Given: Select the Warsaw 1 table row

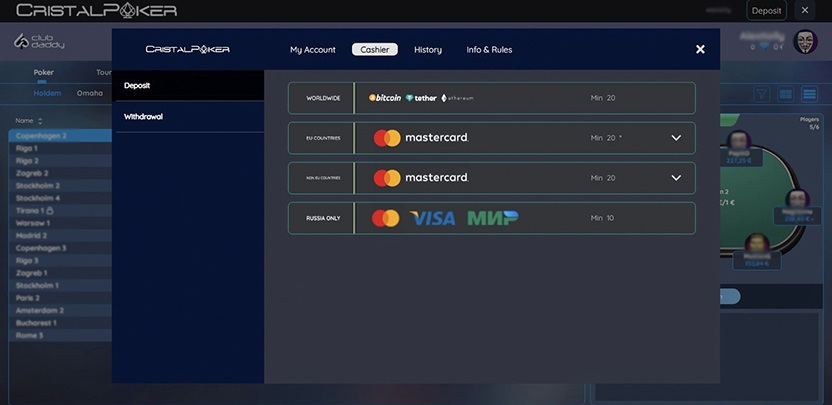Looking at the screenshot, I should click(x=60, y=223).
